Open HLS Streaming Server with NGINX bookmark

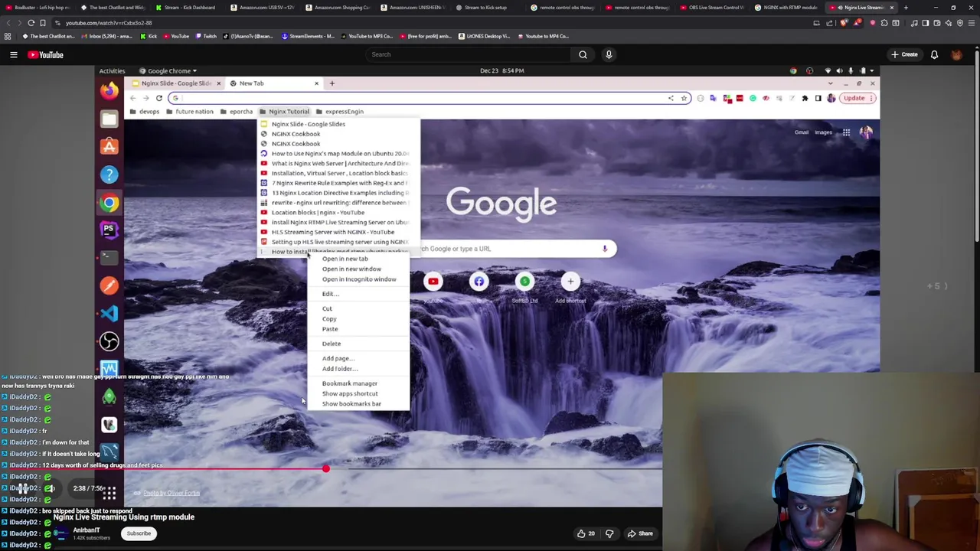pyautogui.click(x=339, y=232)
